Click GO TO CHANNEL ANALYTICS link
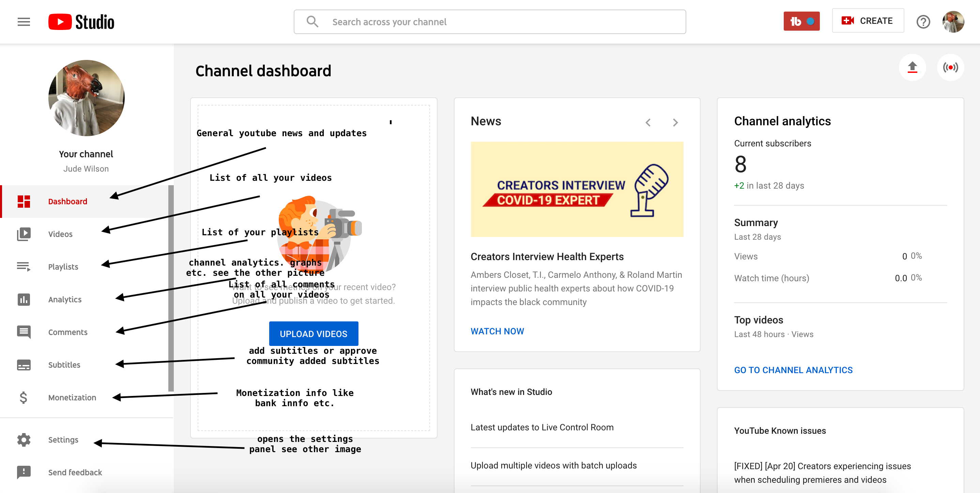 [x=793, y=370]
